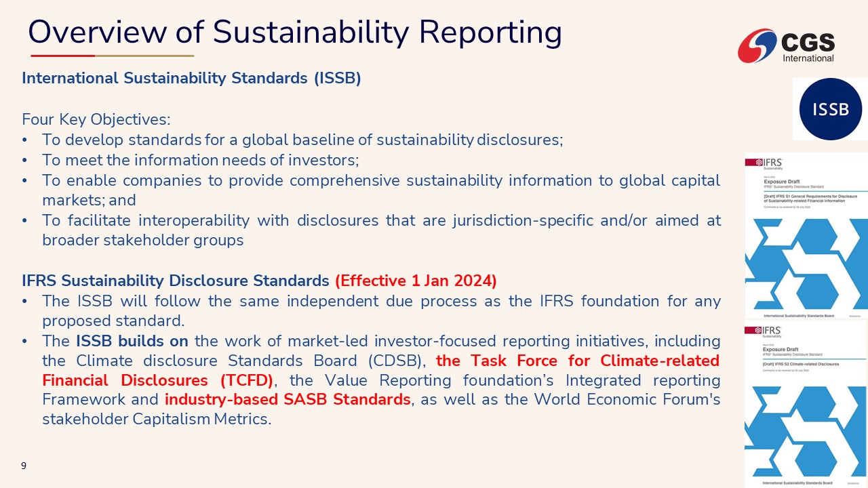868x488 pixels.
Task: Click the red text '(Effective 1 Jan 2024)'
Action: [x=416, y=281]
